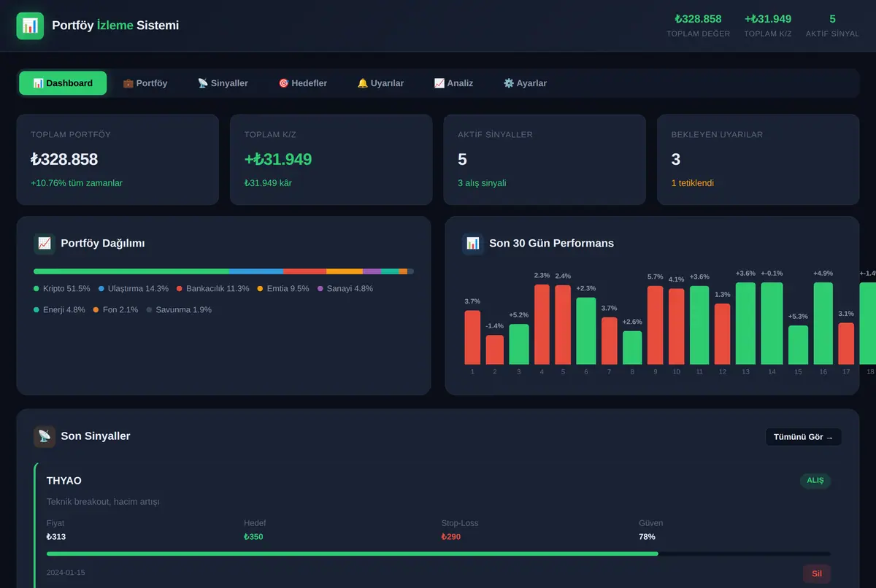Click the icon beside Portföy Dağılımı heading

click(x=45, y=244)
